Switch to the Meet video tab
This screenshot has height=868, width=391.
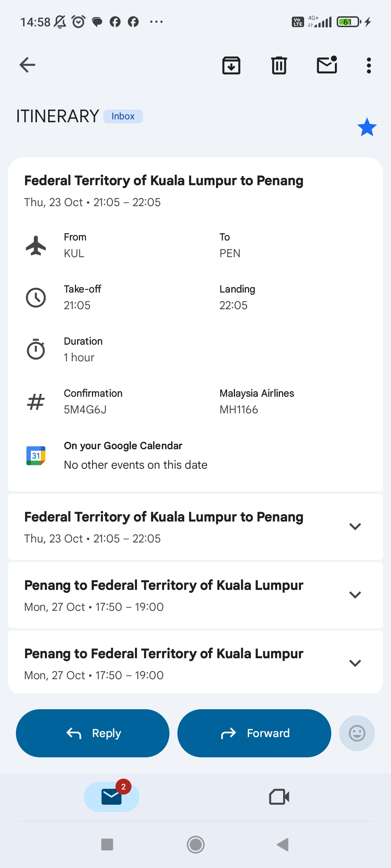[x=279, y=797]
